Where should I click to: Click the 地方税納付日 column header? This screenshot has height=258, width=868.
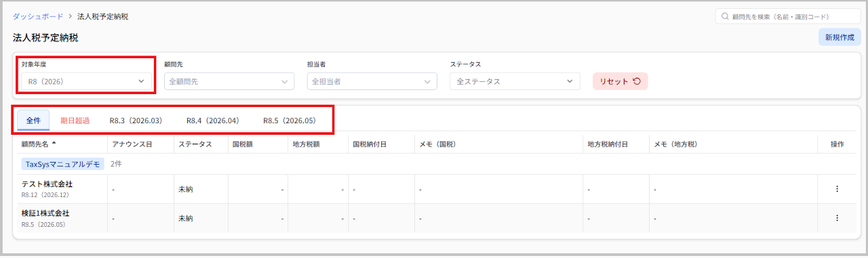click(608, 144)
